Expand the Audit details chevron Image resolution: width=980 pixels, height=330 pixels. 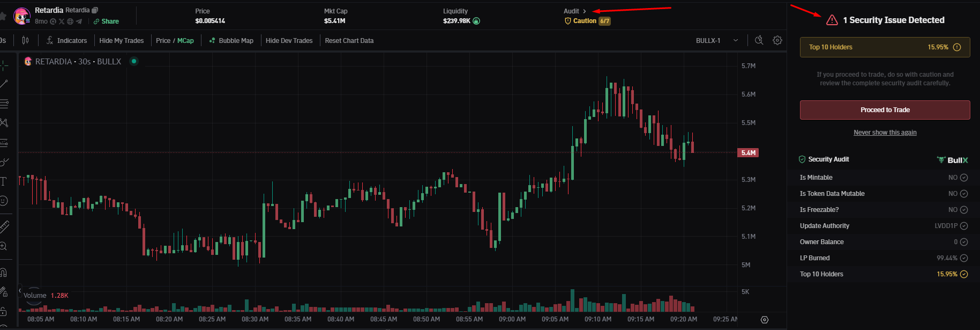[585, 11]
